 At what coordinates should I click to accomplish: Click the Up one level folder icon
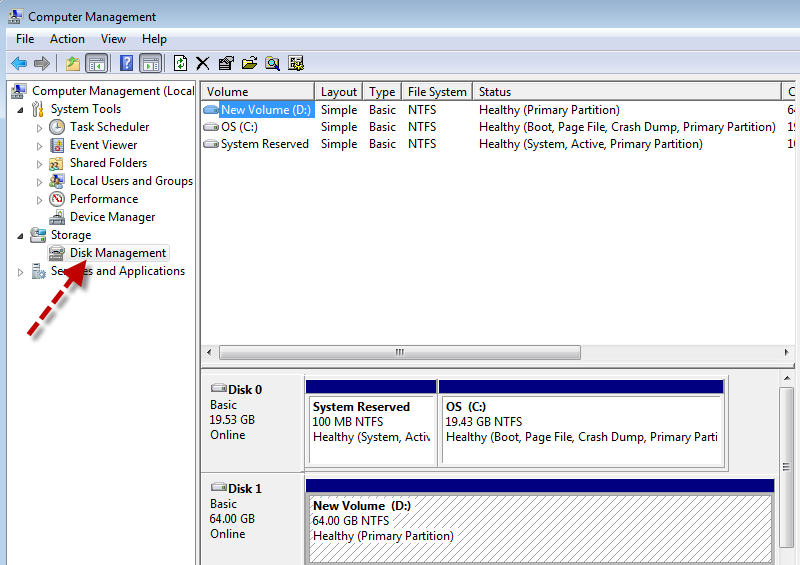tap(72, 63)
